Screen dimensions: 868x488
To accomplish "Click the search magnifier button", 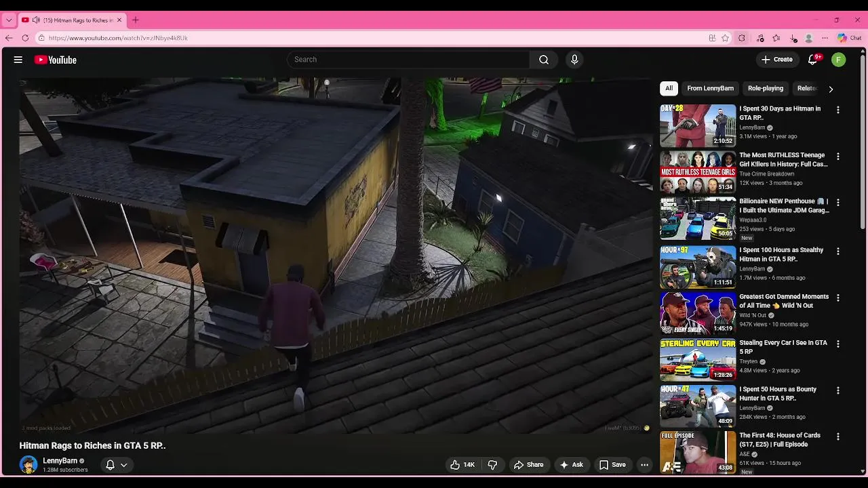I will tap(544, 60).
